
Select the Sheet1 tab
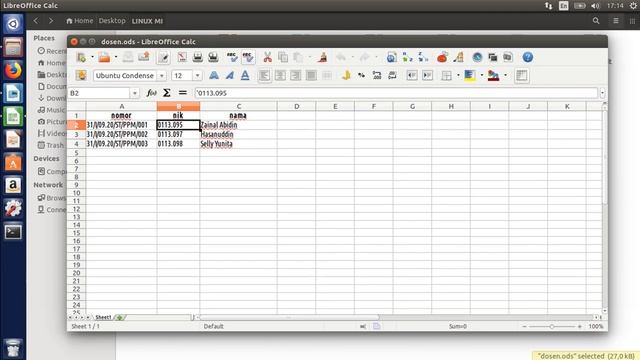point(103,317)
